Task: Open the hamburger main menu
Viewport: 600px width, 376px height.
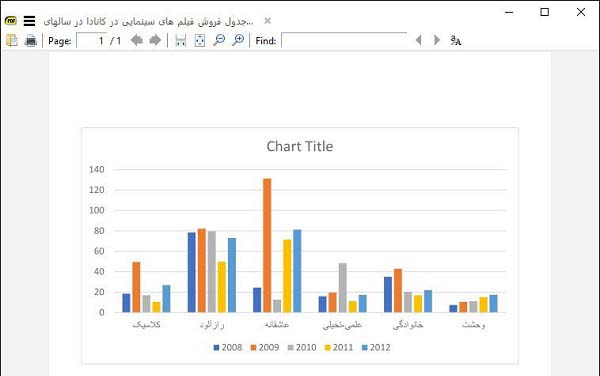Action: pyautogui.click(x=29, y=21)
